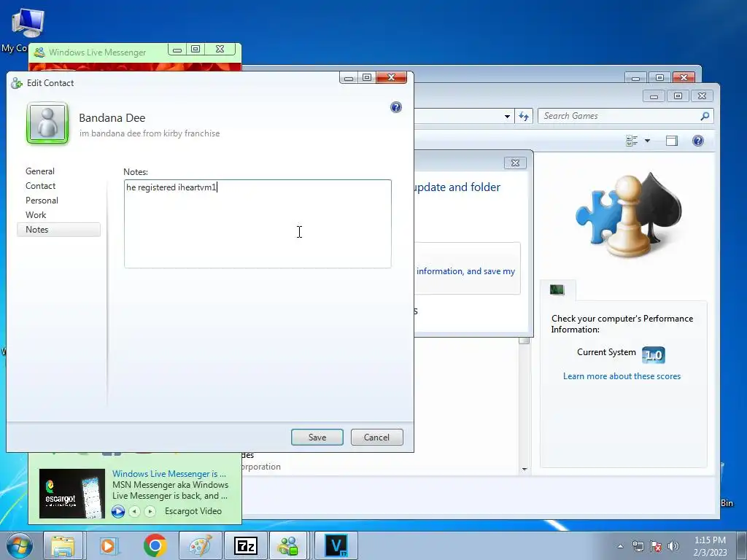
Task: Select the performance tab icon
Action: (x=557, y=289)
